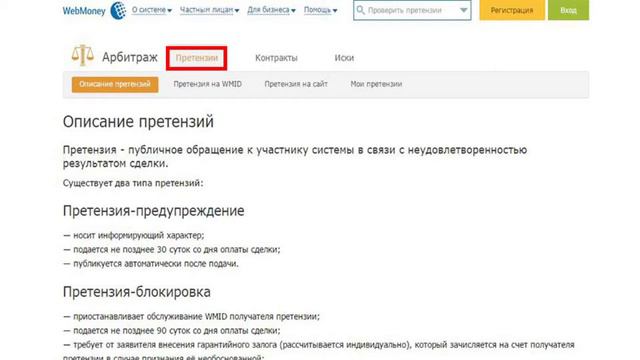
Task: Click the 'Проверить претензии' search field
Action: click(x=412, y=10)
